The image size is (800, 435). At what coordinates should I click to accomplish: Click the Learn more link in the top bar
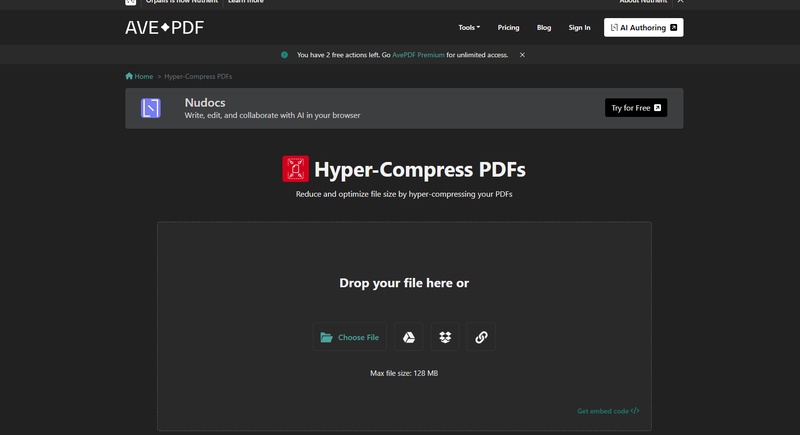246,2
